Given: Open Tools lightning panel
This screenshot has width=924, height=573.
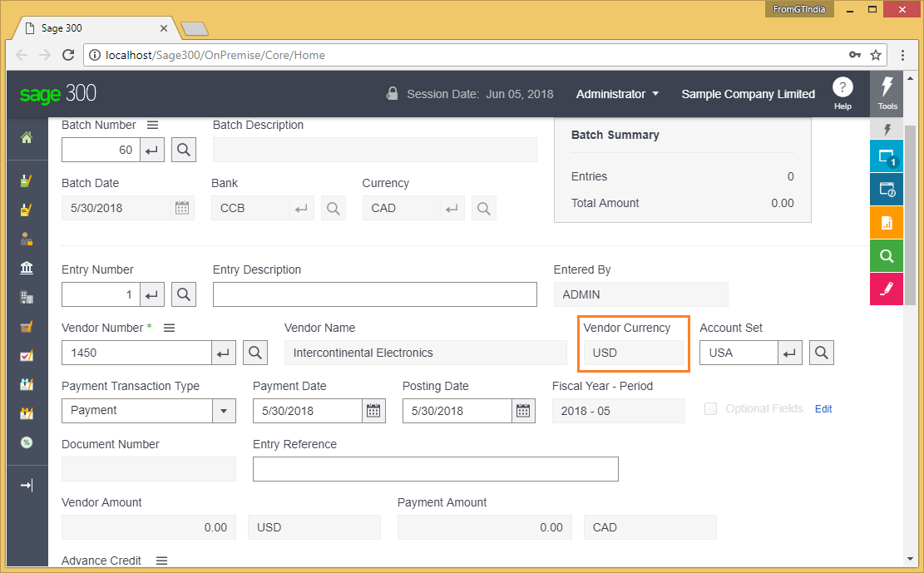Looking at the screenshot, I should pos(887,93).
